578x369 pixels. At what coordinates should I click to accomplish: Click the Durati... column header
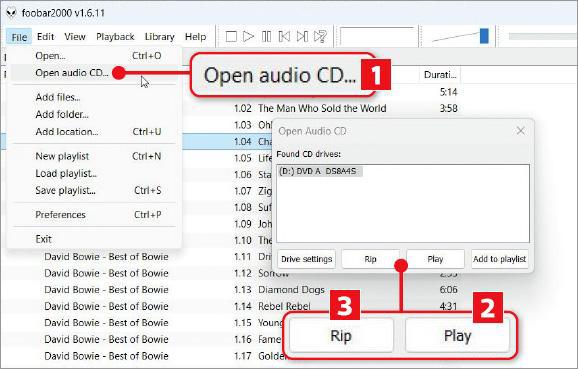tap(440, 75)
